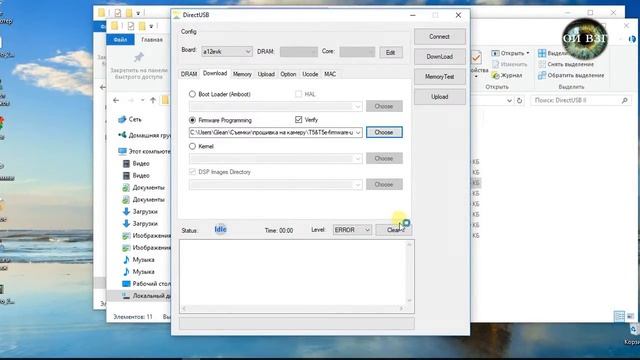
Task: Click the DirectUSB title bar app icon
Action: pos(177,15)
